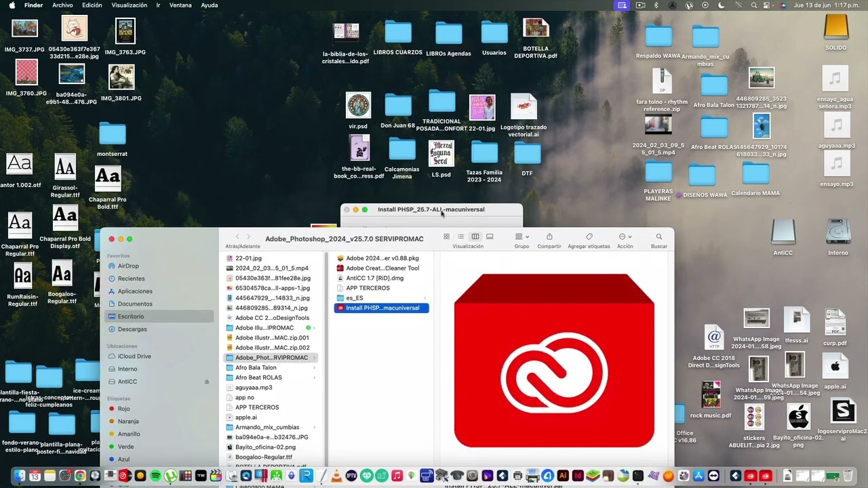Image resolution: width=868 pixels, height=488 pixels.
Task: Open Adobe InDesign from the Dock
Action: [578, 476]
